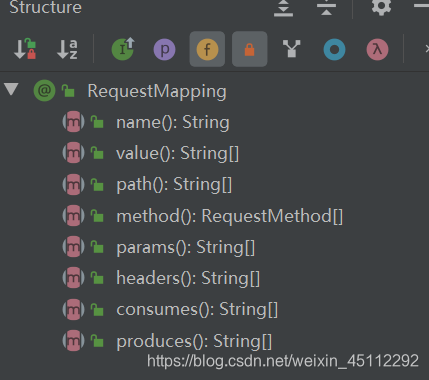The height and width of the screenshot is (380, 429).
Task: Select value(): String[] method
Action: (x=177, y=153)
